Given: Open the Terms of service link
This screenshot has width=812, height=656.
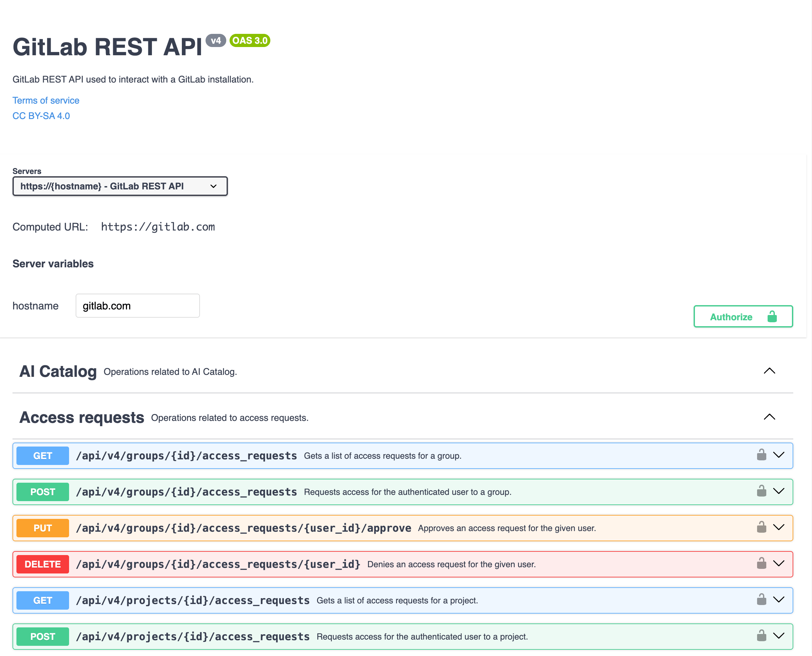Looking at the screenshot, I should pyautogui.click(x=46, y=101).
